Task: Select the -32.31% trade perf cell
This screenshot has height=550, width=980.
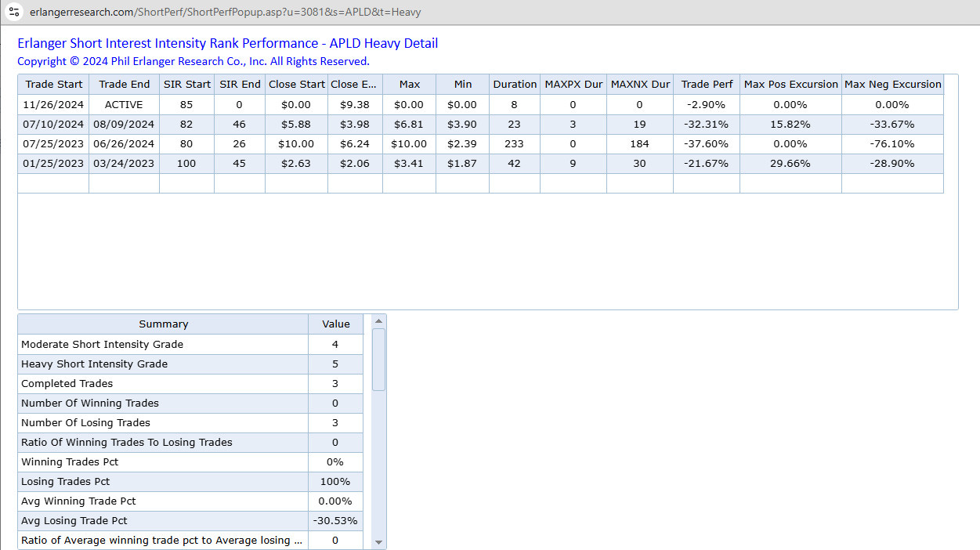Action: pos(707,125)
